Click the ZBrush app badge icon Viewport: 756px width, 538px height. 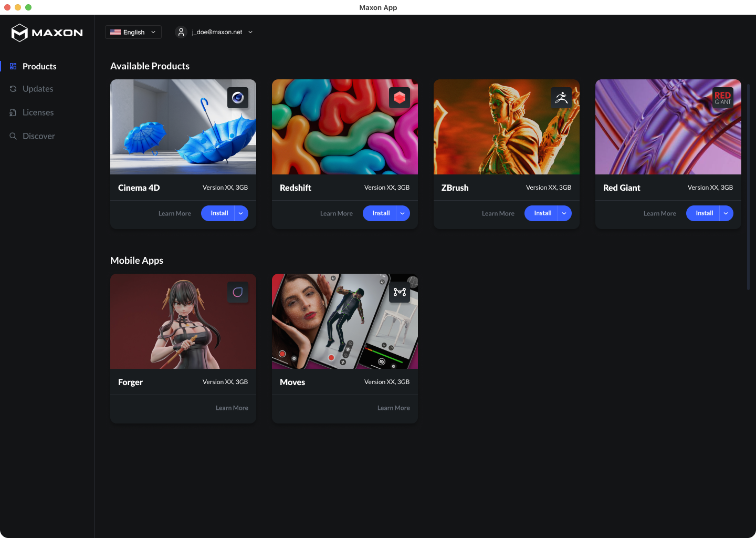(x=561, y=98)
